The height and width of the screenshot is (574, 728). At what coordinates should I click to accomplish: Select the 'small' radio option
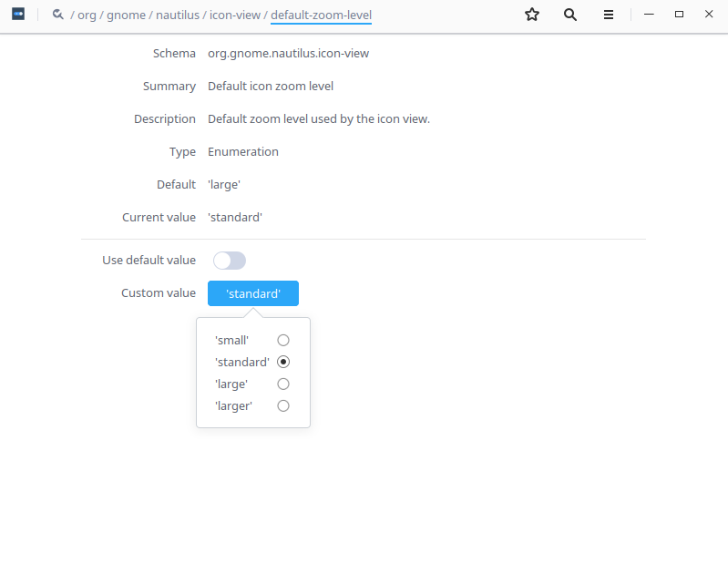tap(283, 340)
